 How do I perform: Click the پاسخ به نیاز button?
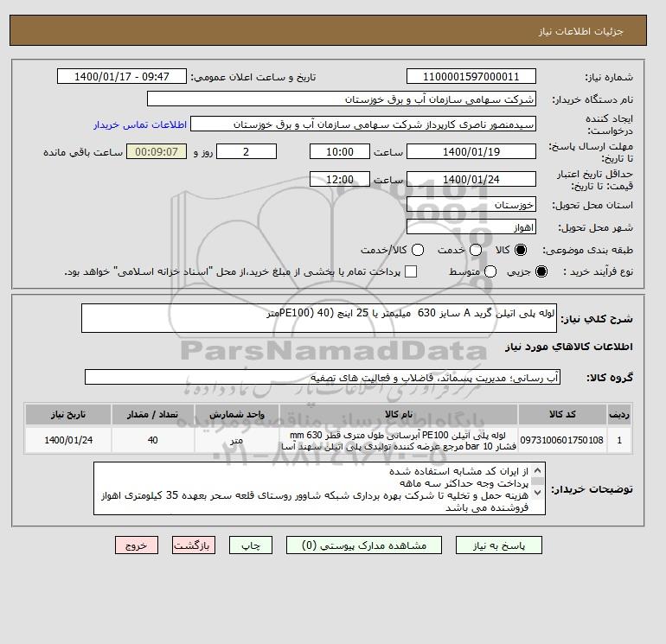[x=499, y=545]
